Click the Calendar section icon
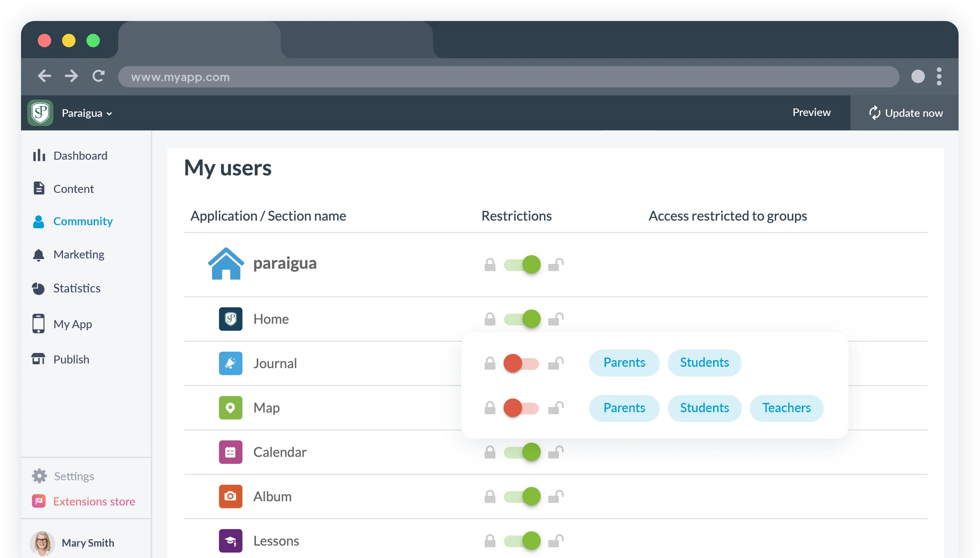This screenshot has width=980, height=558. (x=230, y=452)
